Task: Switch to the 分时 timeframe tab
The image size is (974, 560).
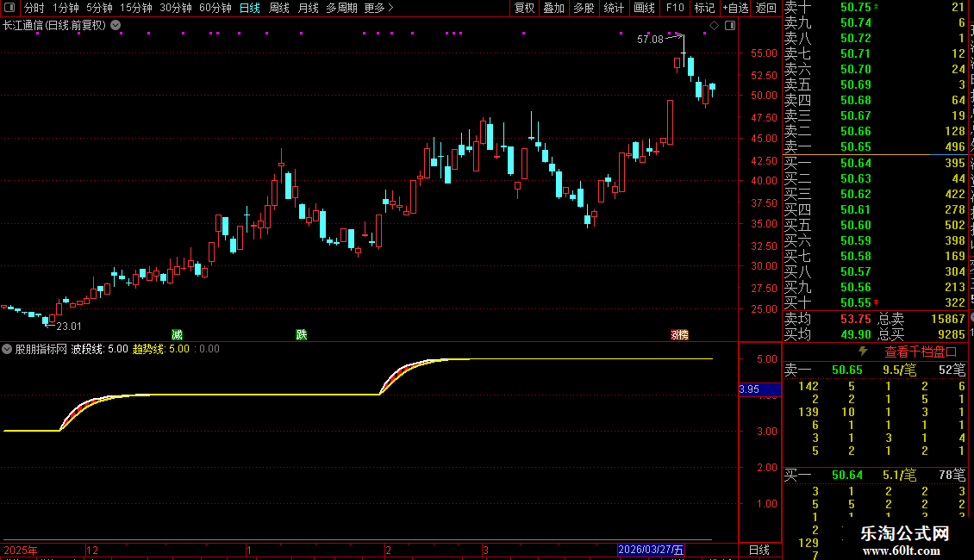Action: pos(34,8)
